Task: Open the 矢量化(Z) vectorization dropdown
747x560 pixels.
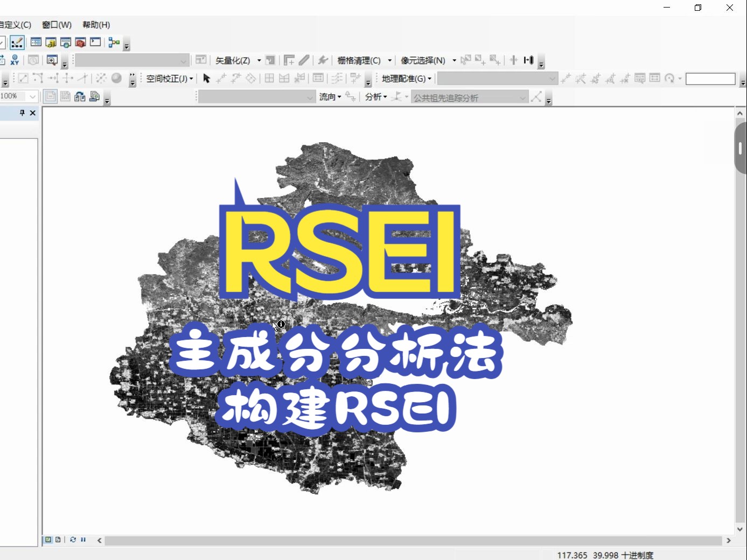Action: [237, 60]
